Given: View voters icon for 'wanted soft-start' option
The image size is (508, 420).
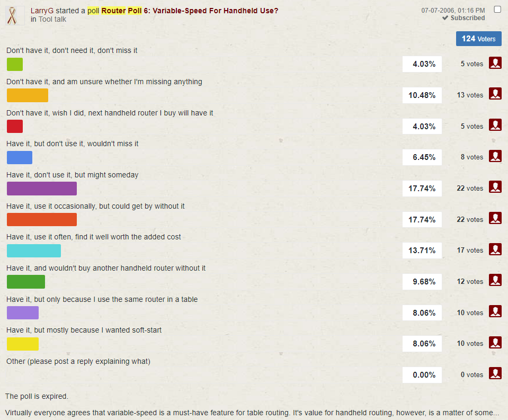Looking at the screenshot, I should pyautogui.click(x=495, y=343).
